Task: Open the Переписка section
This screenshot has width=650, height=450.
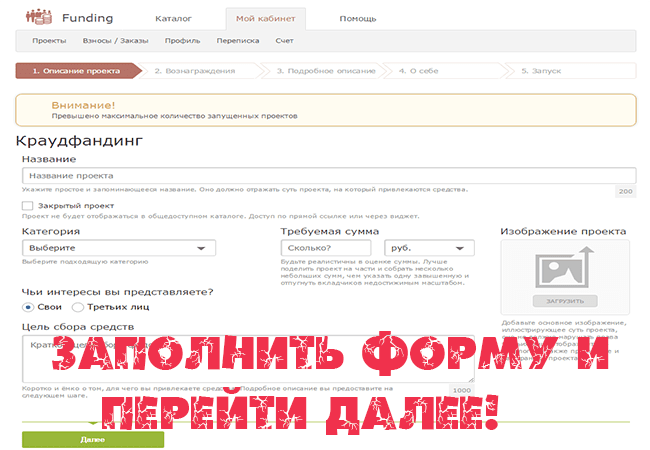Action: click(x=238, y=41)
